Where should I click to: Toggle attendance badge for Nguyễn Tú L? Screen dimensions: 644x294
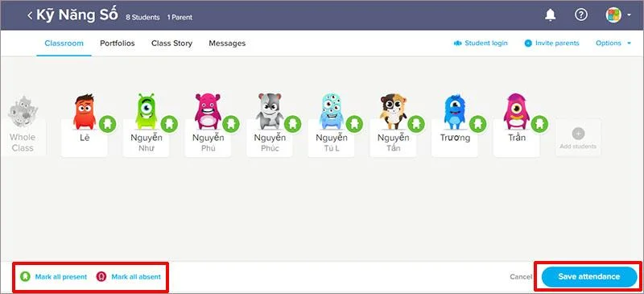tap(354, 124)
